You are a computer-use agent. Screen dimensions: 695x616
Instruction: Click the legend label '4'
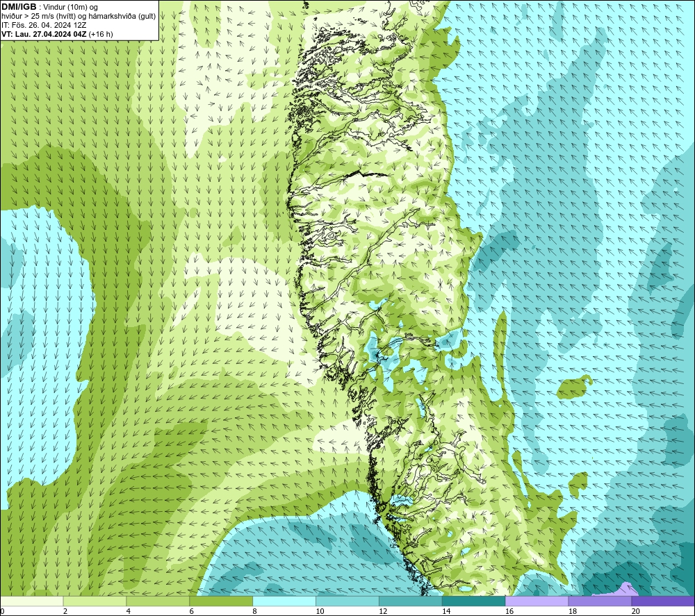click(129, 611)
